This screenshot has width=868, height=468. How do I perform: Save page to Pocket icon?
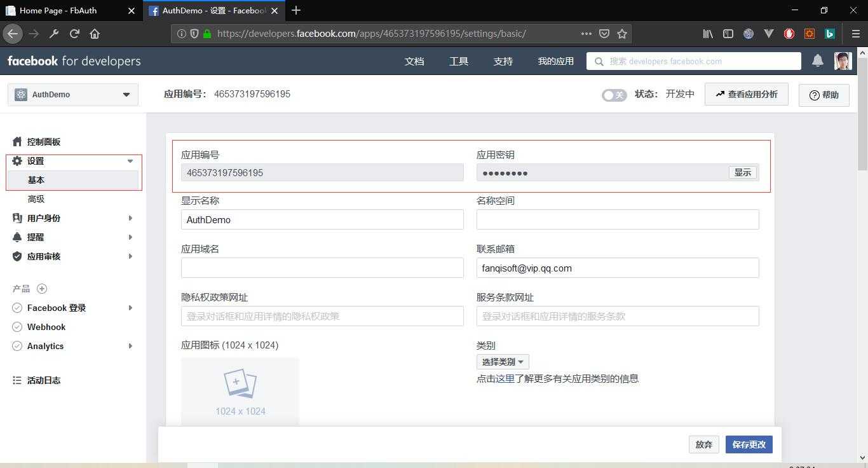click(x=604, y=34)
